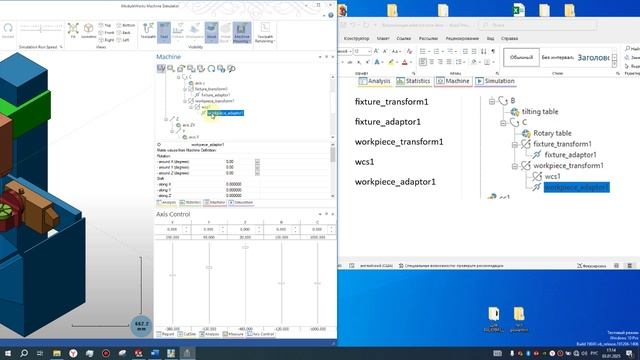This screenshot has height=360, width=640.
Task: Open Analysis tab under Machine properties
Action: coord(167,202)
